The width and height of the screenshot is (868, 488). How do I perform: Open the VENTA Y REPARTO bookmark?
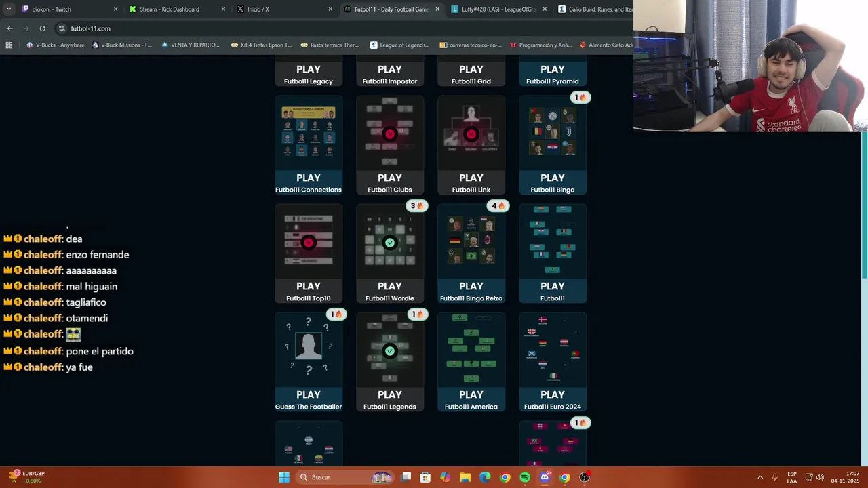190,45
